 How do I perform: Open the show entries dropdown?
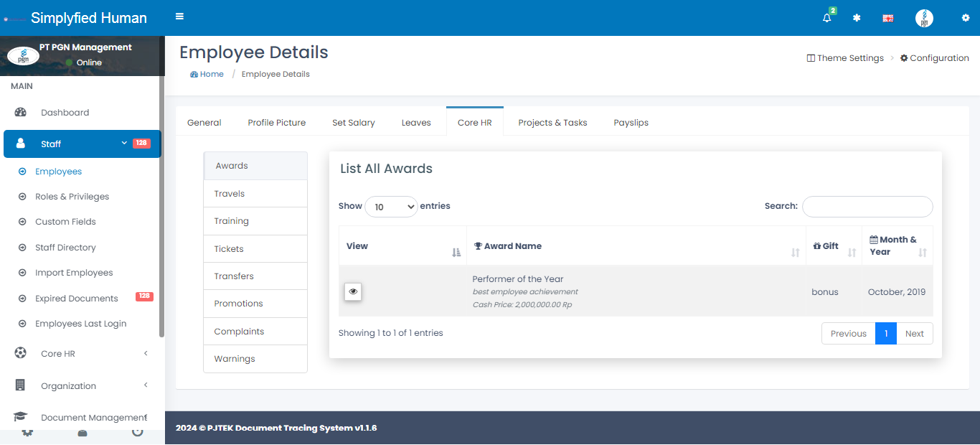(391, 207)
